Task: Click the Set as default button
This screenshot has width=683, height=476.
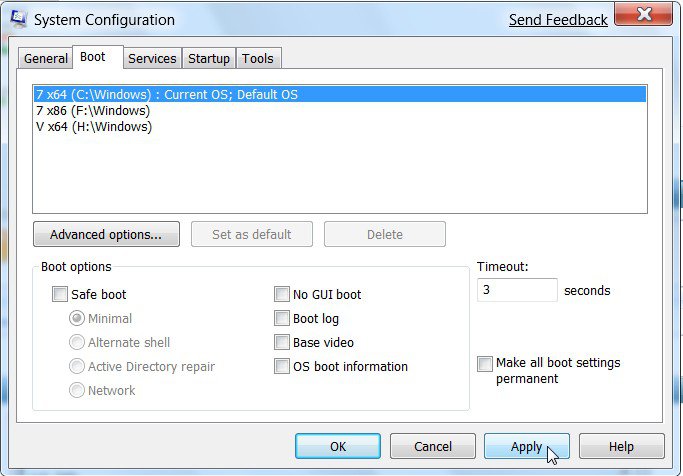Action: tap(252, 234)
